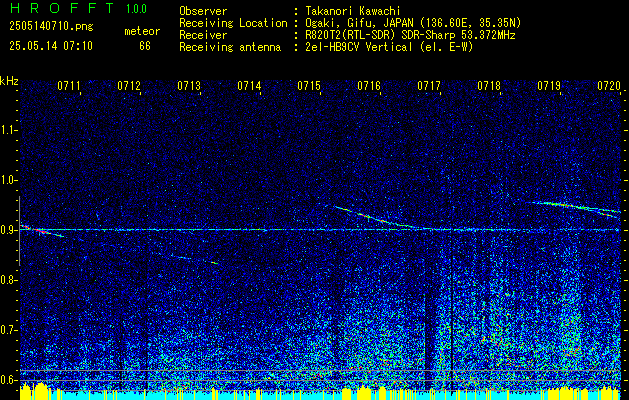Click the 0.8 kHz axis label
This screenshot has width=629, height=400.
(x=8, y=280)
